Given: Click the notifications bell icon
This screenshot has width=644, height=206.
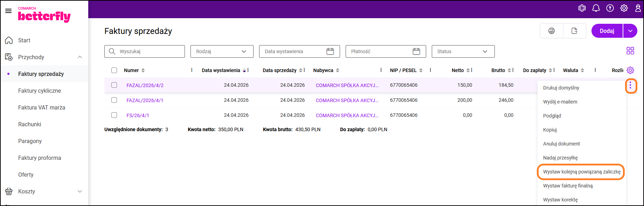Looking at the screenshot, I should tap(596, 8).
